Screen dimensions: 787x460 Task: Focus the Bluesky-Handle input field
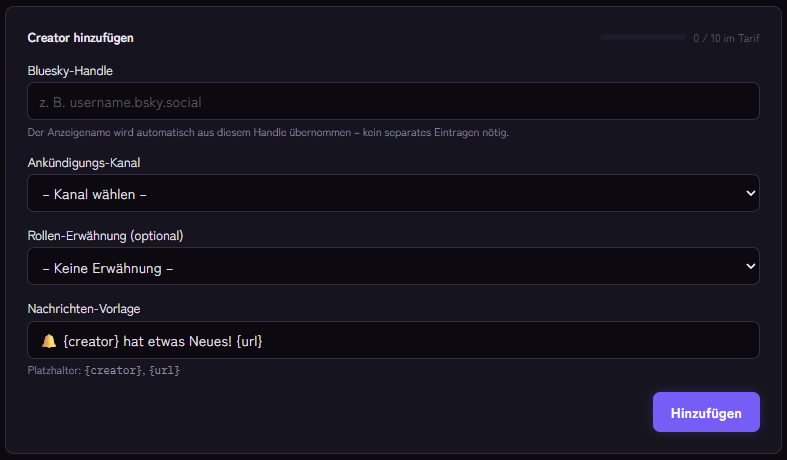(x=393, y=101)
